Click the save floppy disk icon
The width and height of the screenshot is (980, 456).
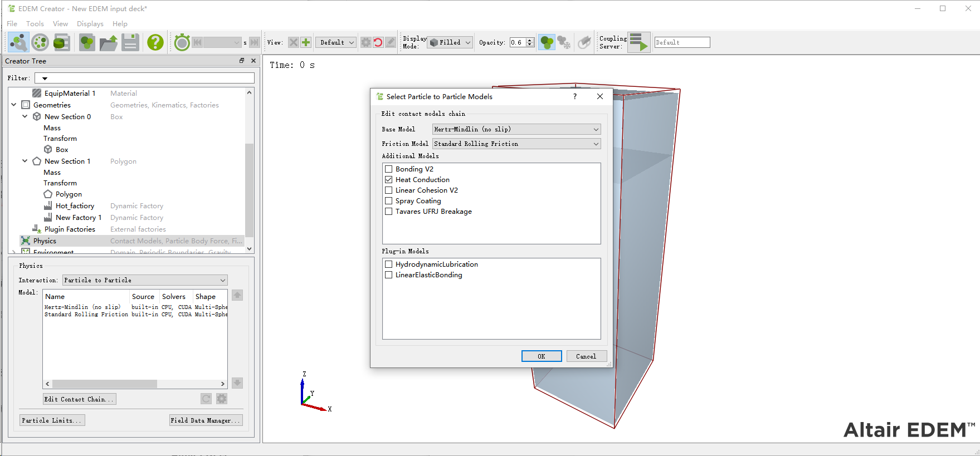(130, 42)
